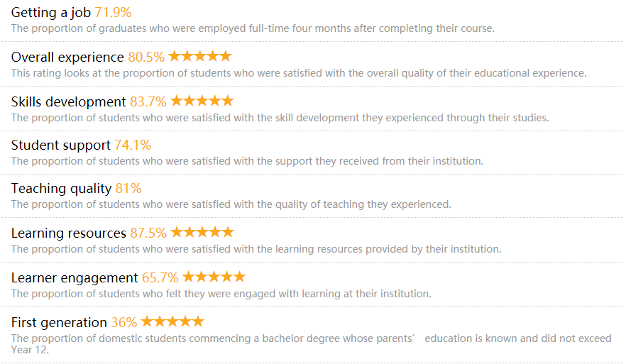Click the Learner engagement star rating

click(214, 277)
